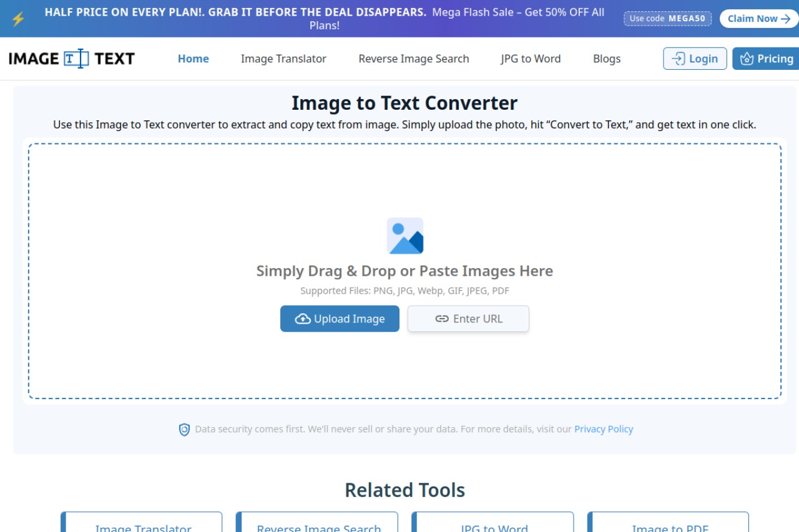Screen dimensions: 799x532
Task: Click the Enter URL button
Action: tap(468, 319)
